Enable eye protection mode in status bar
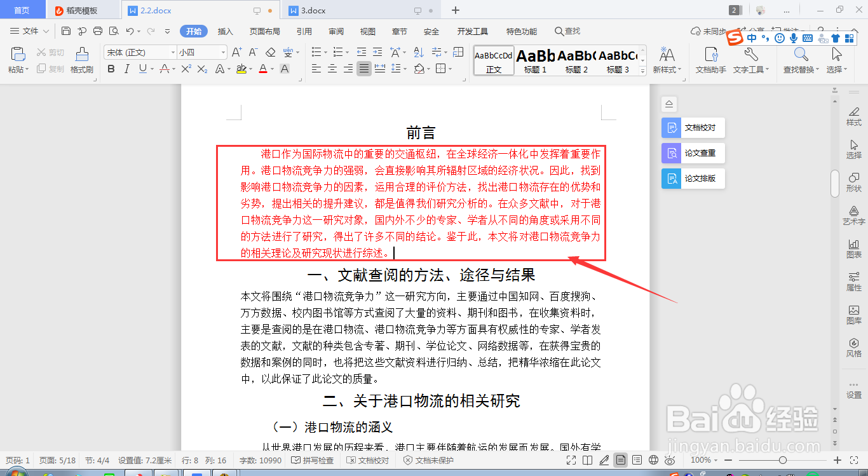The width and height of the screenshot is (868, 476). click(670, 460)
